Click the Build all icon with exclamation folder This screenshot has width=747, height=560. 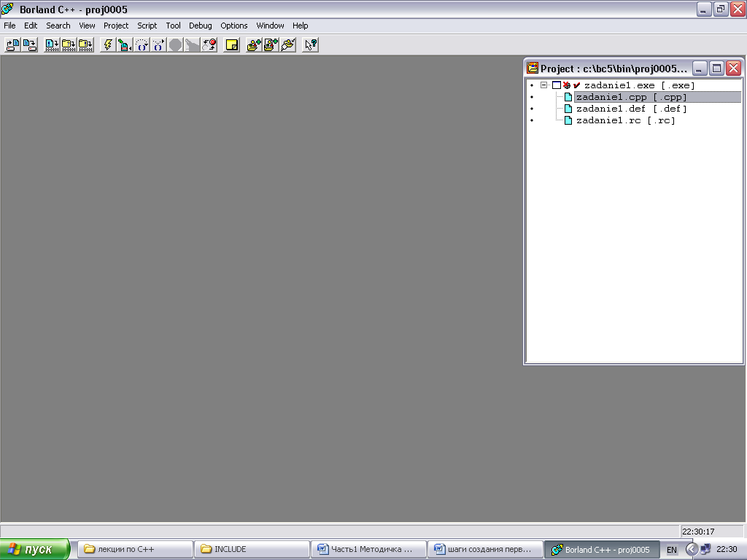pyautogui.click(x=86, y=44)
